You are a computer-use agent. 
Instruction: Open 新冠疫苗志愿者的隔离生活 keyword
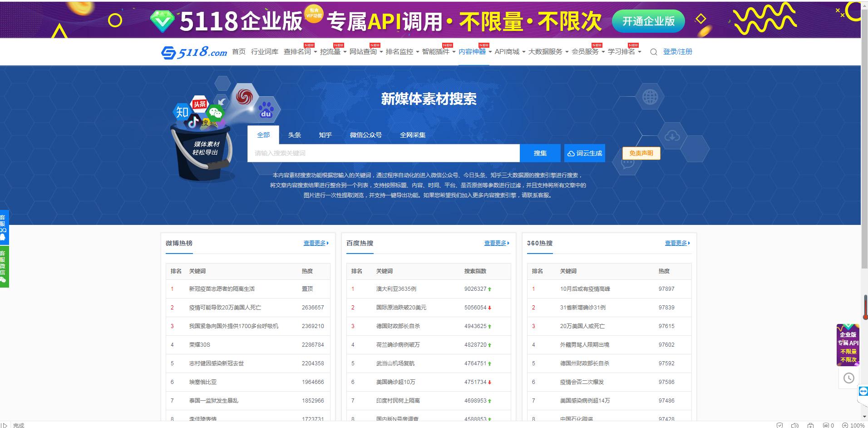point(222,289)
